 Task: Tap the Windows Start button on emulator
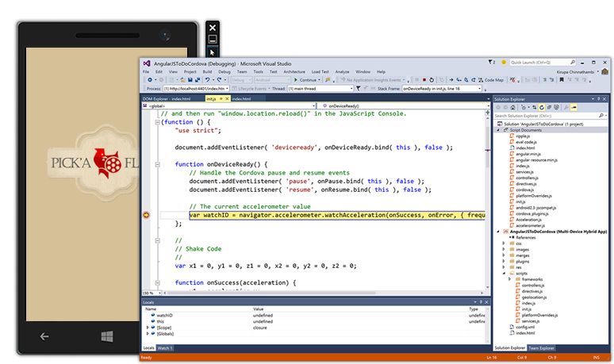click(x=106, y=336)
